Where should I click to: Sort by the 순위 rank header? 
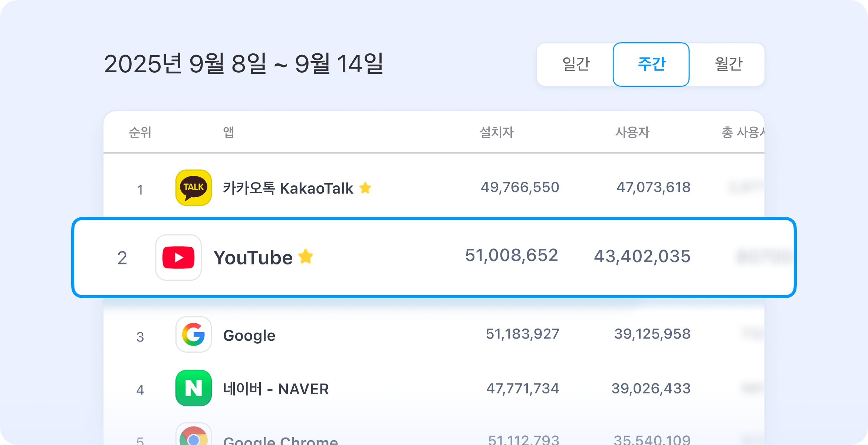(140, 132)
